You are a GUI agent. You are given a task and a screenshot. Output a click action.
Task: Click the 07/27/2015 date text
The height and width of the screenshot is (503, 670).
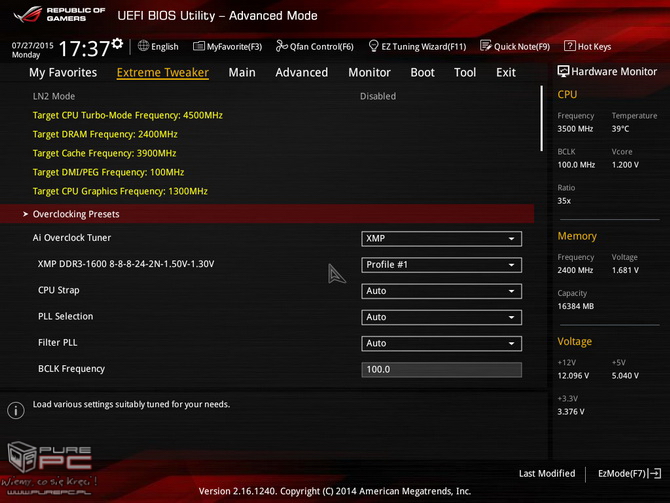click(32, 45)
